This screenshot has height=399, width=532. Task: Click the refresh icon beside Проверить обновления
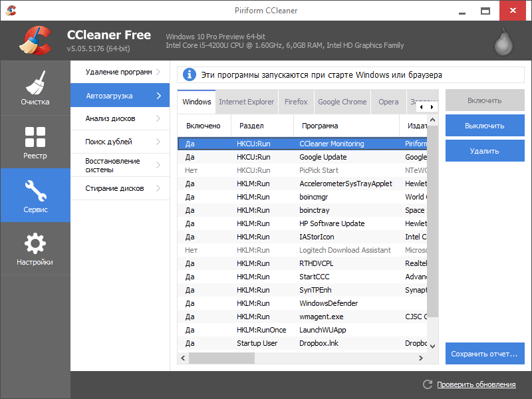tap(428, 384)
